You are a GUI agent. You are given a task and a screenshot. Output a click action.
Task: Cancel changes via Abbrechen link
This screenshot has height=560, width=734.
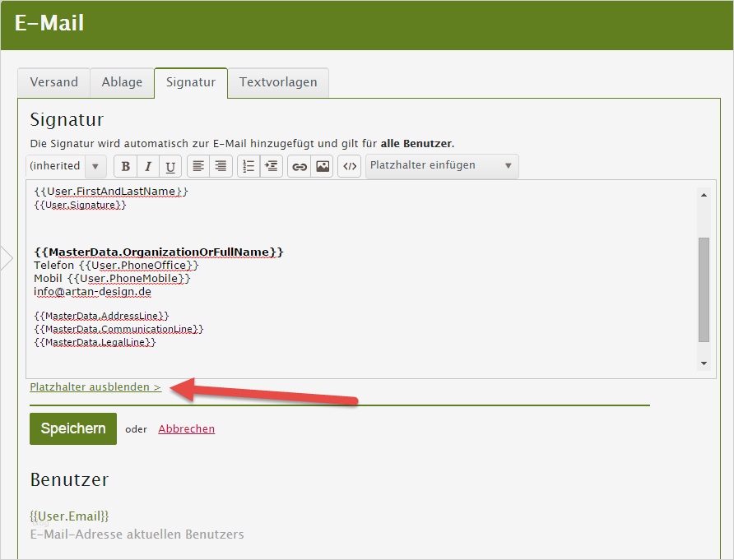coord(186,428)
